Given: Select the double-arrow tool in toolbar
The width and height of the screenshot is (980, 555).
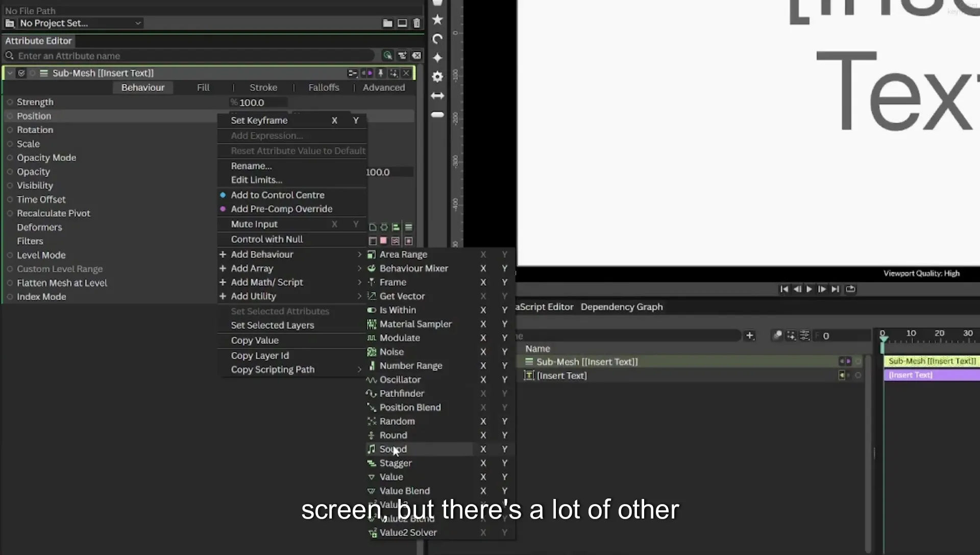Looking at the screenshot, I should tap(437, 95).
